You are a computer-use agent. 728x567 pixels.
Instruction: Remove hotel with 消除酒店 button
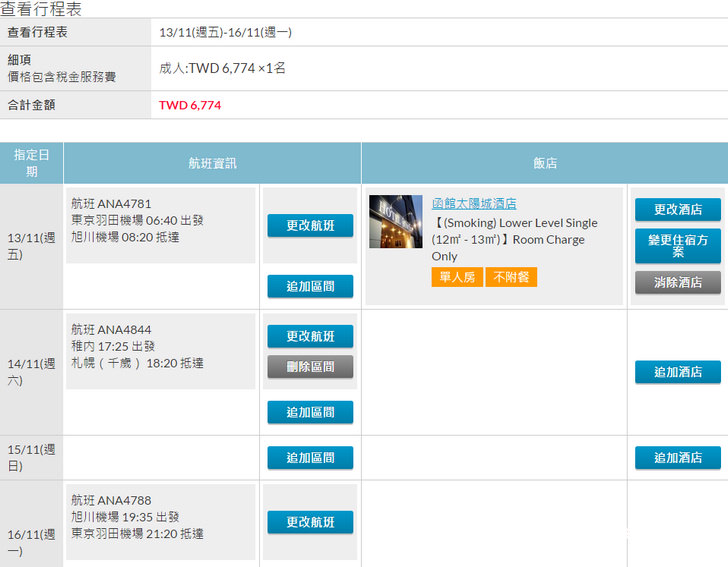[x=677, y=283]
